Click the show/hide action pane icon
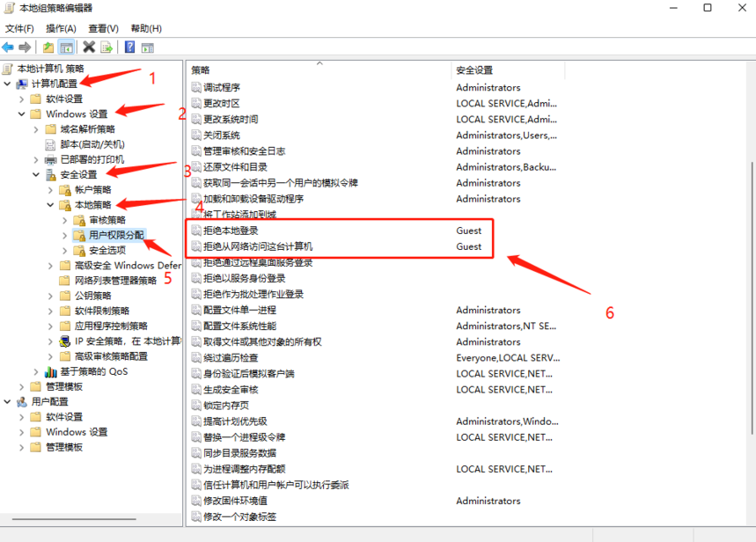 tap(148, 48)
